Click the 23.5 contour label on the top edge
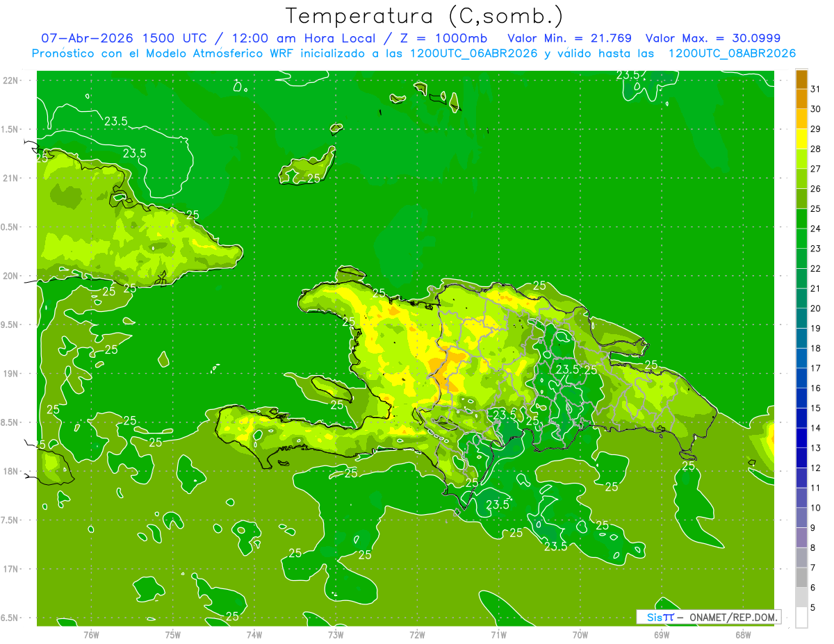The image size is (834, 644). pos(629,75)
